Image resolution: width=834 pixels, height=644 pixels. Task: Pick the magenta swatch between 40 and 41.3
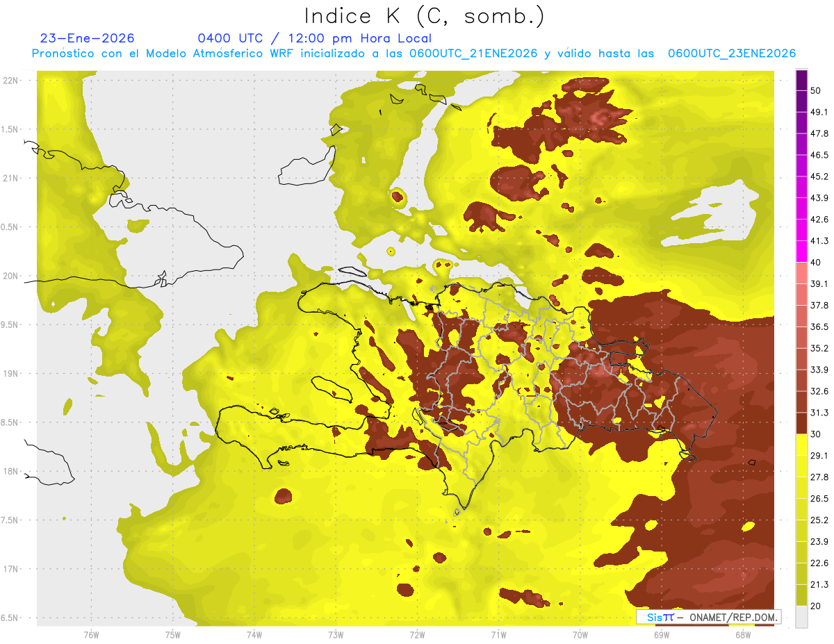[801, 251]
